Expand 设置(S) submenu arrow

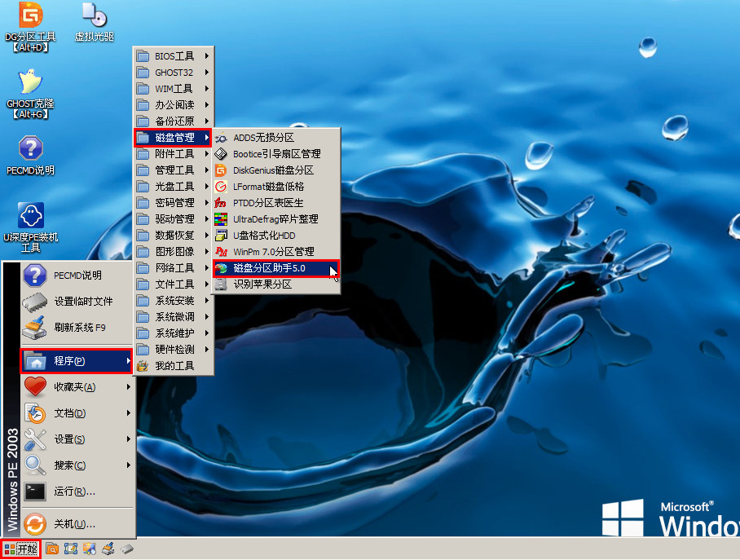129,439
